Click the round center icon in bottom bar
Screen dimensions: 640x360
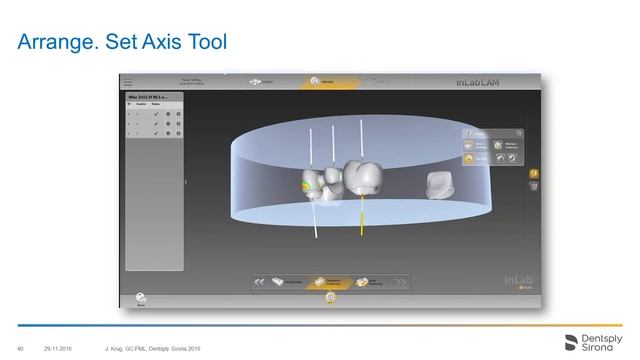click(331, 298)
